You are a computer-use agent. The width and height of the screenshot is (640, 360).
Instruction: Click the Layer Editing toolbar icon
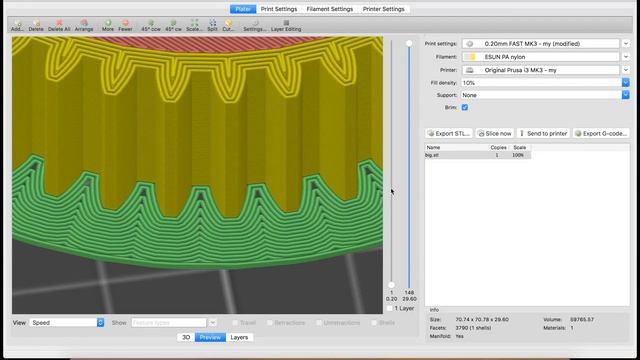[286, 25]
